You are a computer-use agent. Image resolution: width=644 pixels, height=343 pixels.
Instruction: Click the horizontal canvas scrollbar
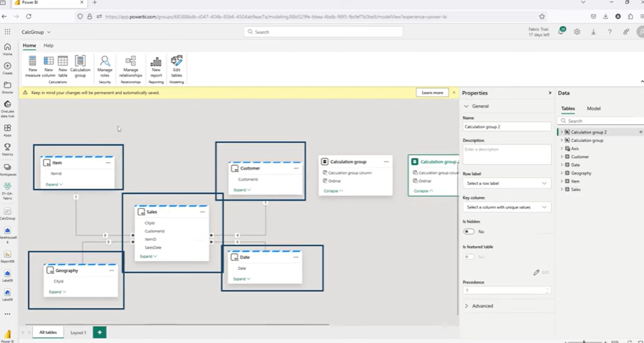point(177,325)
